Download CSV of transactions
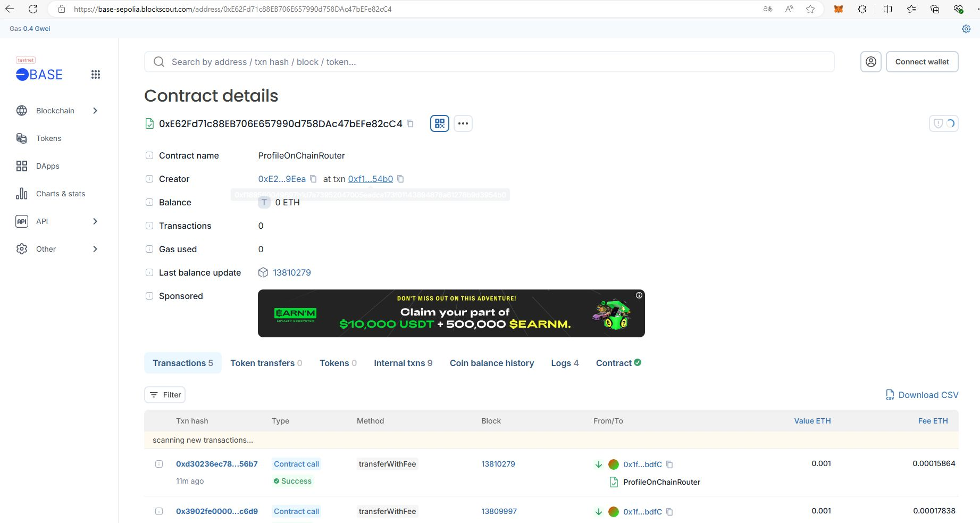980x523 pixels. pyautogui.click(x=922, y=395)
